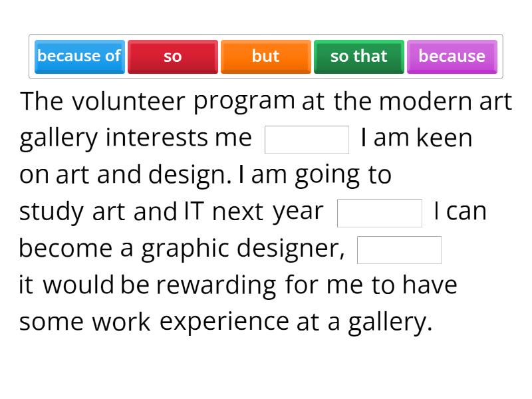Click the word "keen" in the passage
Image resolution: width=532 pixels, height=399 pixels.
[444, 138]
